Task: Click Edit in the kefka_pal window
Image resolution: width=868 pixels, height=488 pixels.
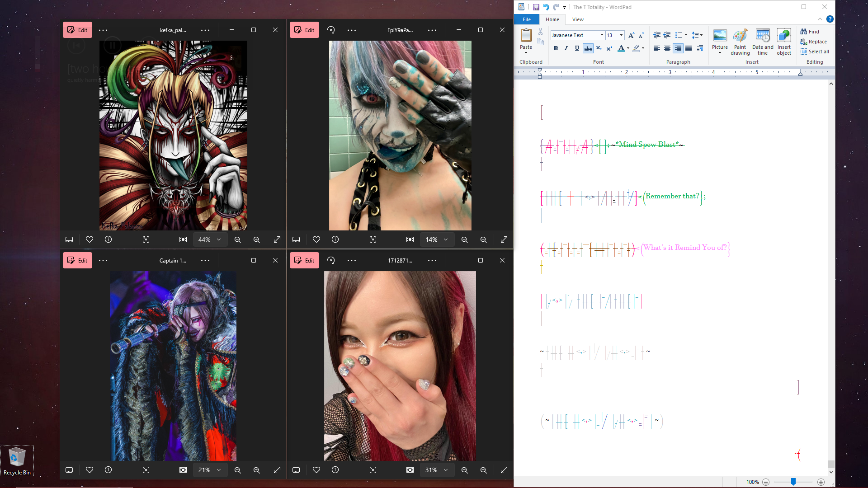Action: (77, 30)
